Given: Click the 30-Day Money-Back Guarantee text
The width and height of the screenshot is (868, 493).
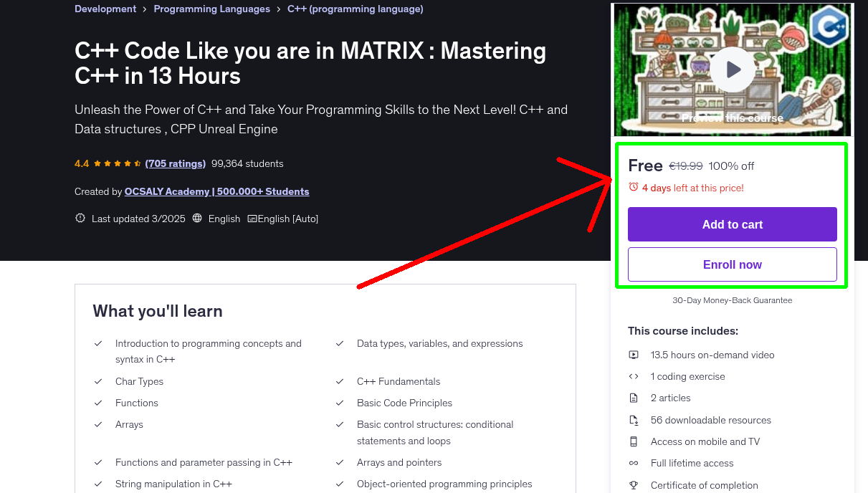Looking at the screenshot, I should (x=733, y=300).
